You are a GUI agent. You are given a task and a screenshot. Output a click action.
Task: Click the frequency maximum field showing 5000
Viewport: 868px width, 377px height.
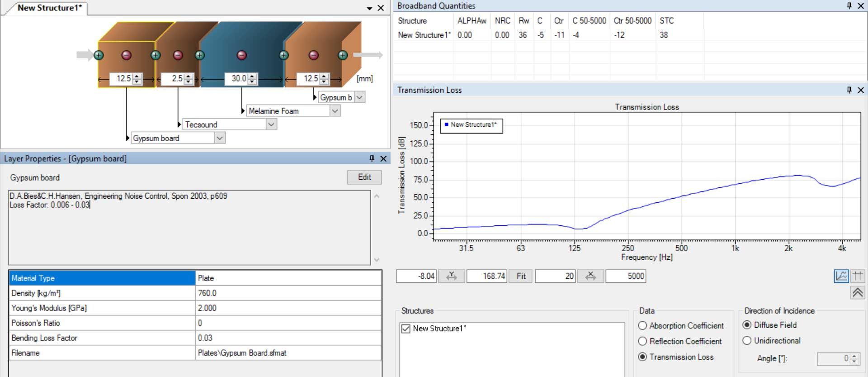626,276
